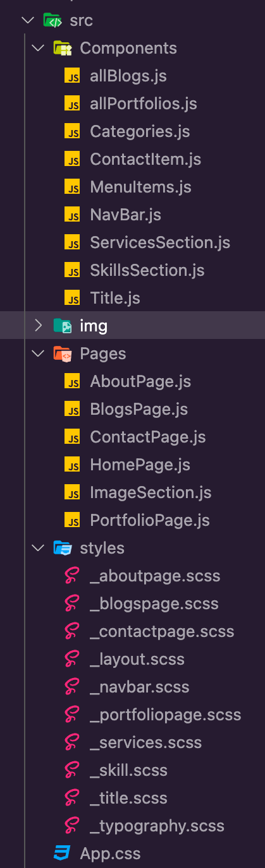This screenshot has height=868, width=265.
Task: Collapse the src folder chevron
Action: point(27,20)
